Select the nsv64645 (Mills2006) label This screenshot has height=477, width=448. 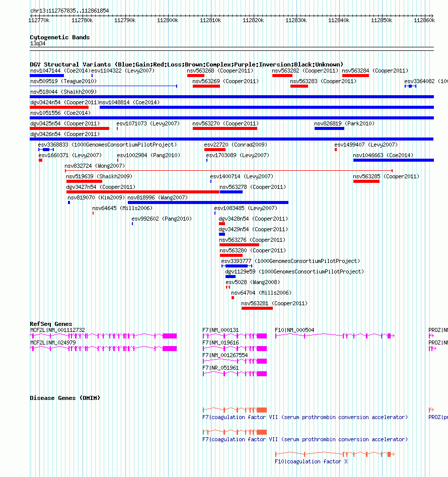point(122,209)
